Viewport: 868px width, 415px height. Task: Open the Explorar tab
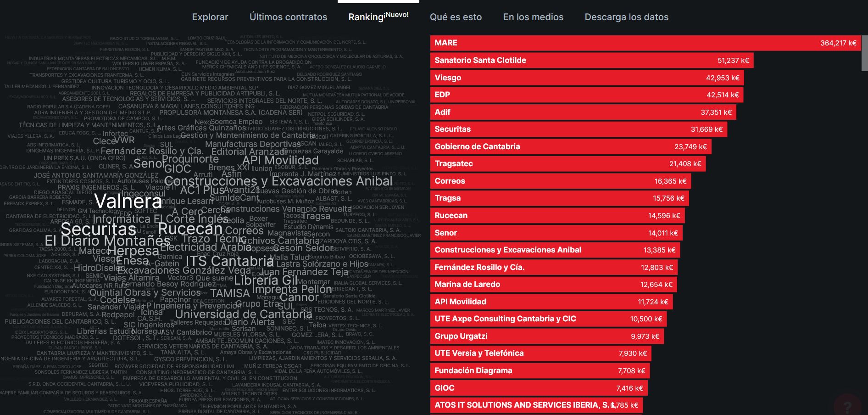(210, 17)
